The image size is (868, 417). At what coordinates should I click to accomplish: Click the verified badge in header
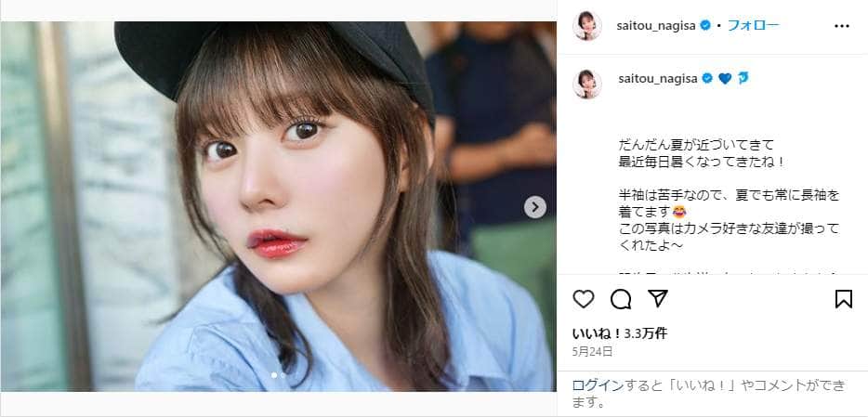(705, 25)
